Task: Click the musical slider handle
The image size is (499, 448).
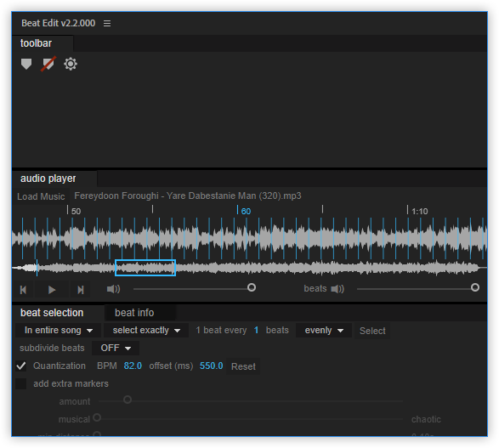Action: click(97, 417)
